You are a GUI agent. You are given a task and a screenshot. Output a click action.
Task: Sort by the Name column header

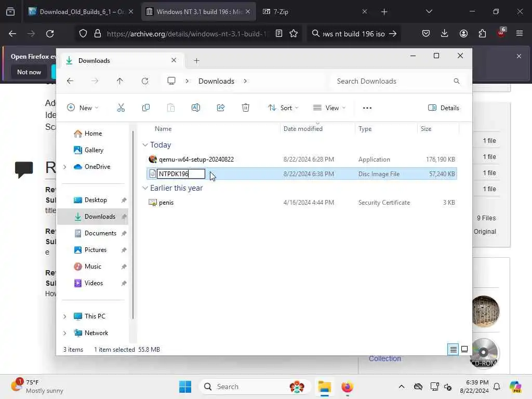coord(163,129)
